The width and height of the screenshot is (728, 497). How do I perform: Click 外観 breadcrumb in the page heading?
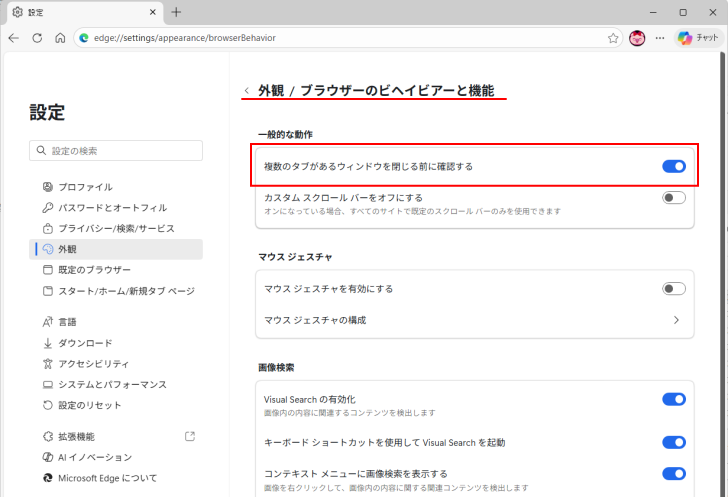pyautogui.click(x=271, y=90)
